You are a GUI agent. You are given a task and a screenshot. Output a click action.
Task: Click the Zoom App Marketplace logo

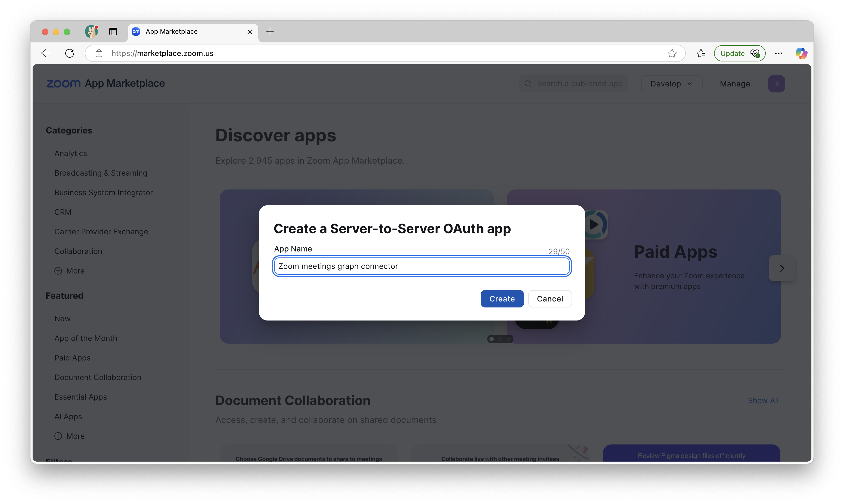click(x=105, y=83)
